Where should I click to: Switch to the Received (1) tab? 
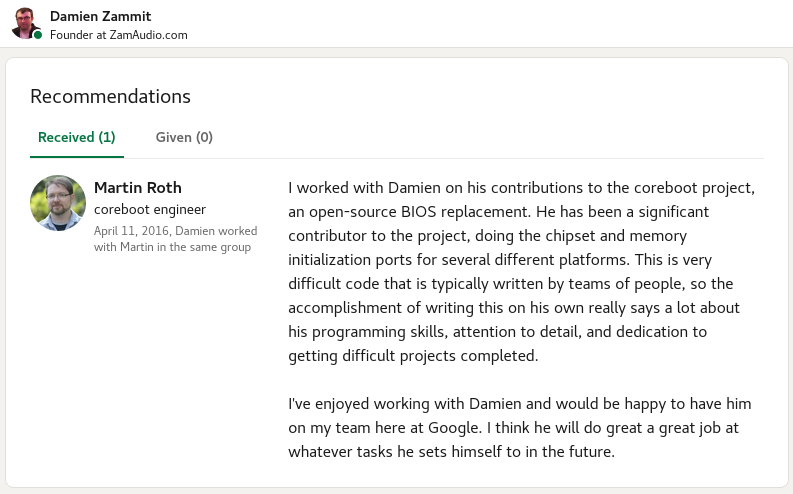click(x=77, y=137)
